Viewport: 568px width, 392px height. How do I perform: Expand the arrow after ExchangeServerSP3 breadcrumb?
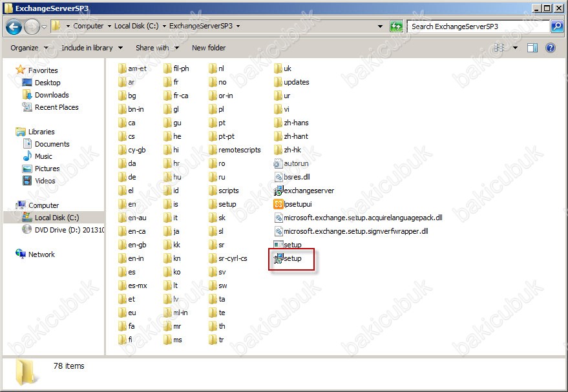click(238, 26)
